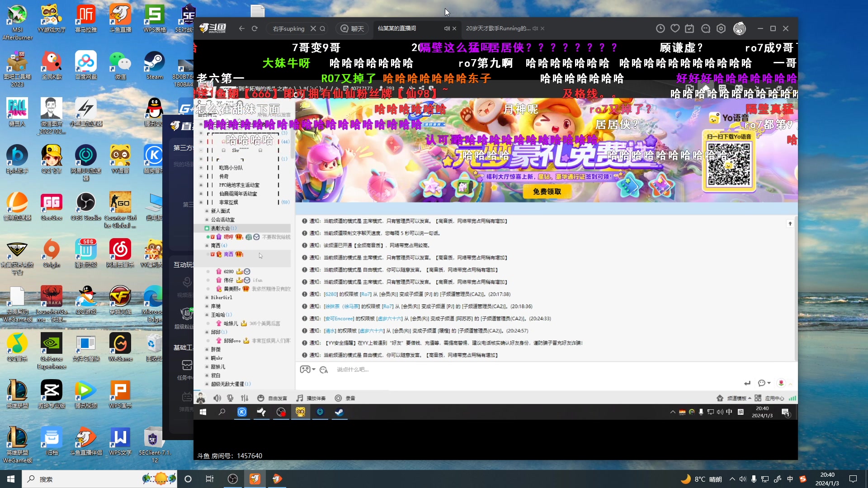Select the 斗鱼直播伴侣 desktop icon
Viewport: 868px width, 488px height.
pyautogui.click(x=86, y=441)
